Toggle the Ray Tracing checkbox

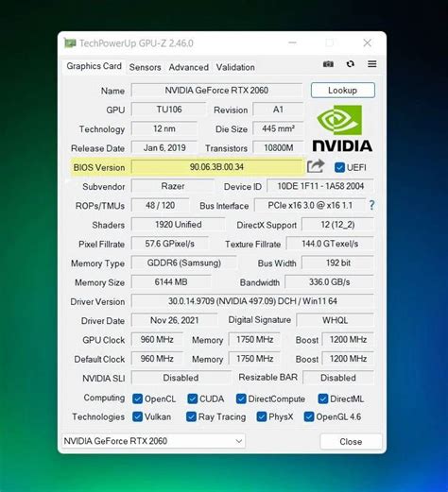191,416
